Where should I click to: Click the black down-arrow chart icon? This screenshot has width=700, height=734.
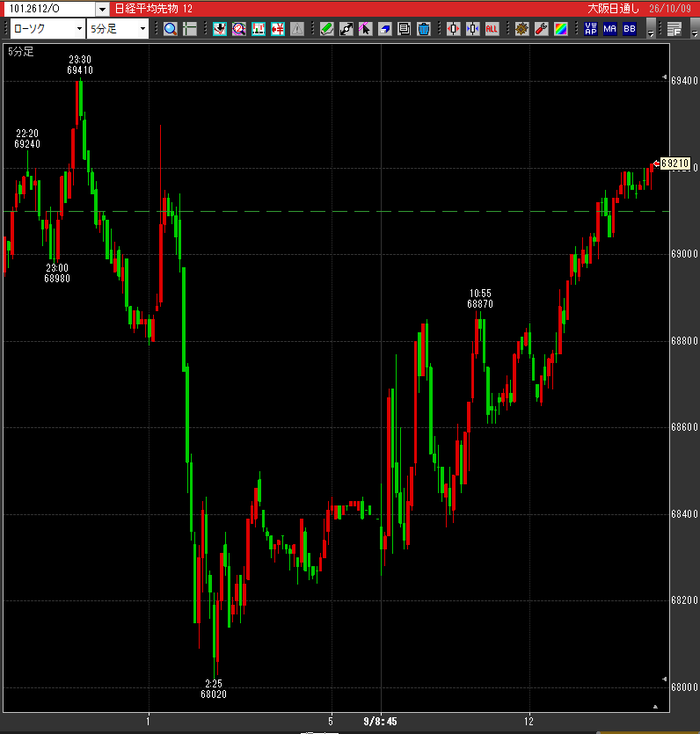220,29
